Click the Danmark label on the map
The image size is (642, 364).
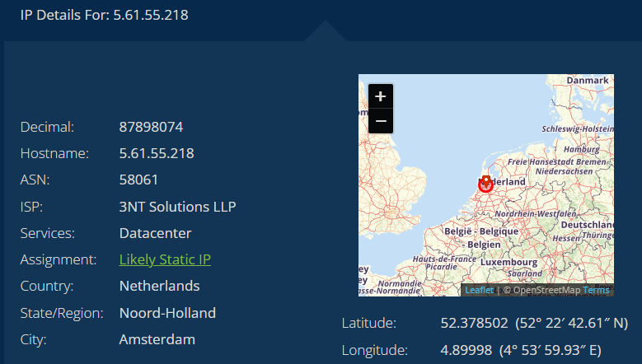tap(588, 80)
